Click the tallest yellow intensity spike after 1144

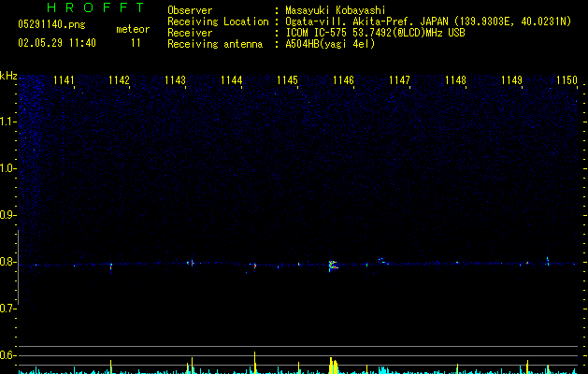click(x=255, y=363)
